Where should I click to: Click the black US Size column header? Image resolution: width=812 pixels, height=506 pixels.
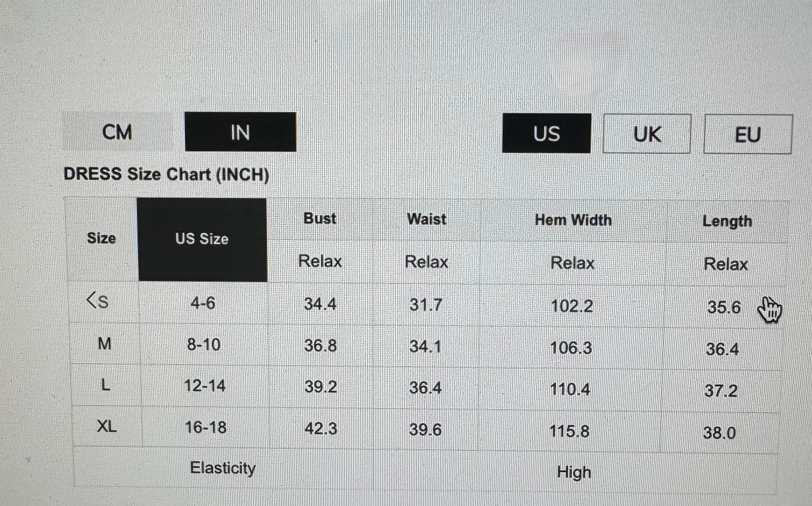[x=202, y=239]
